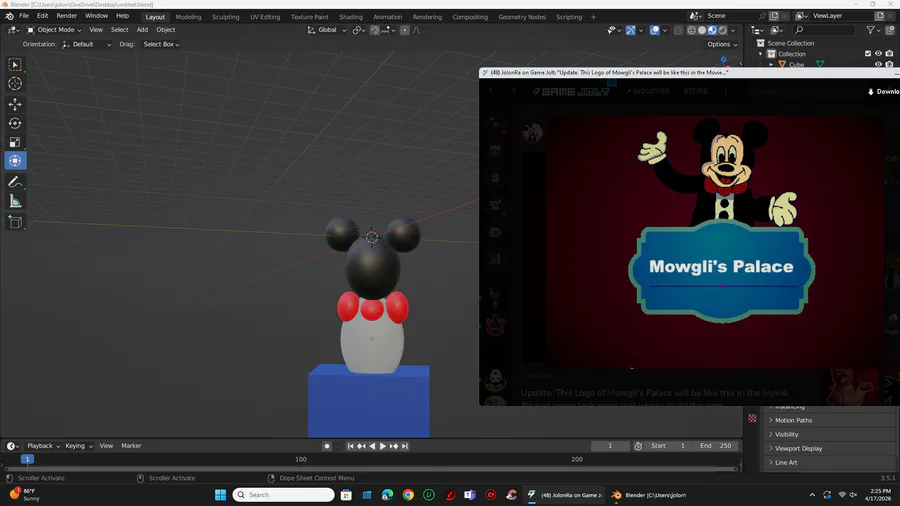The width and height of the screenshot is (900, 506).
Task: Open Orientation Default dropdown
Action: pos(86,44)
